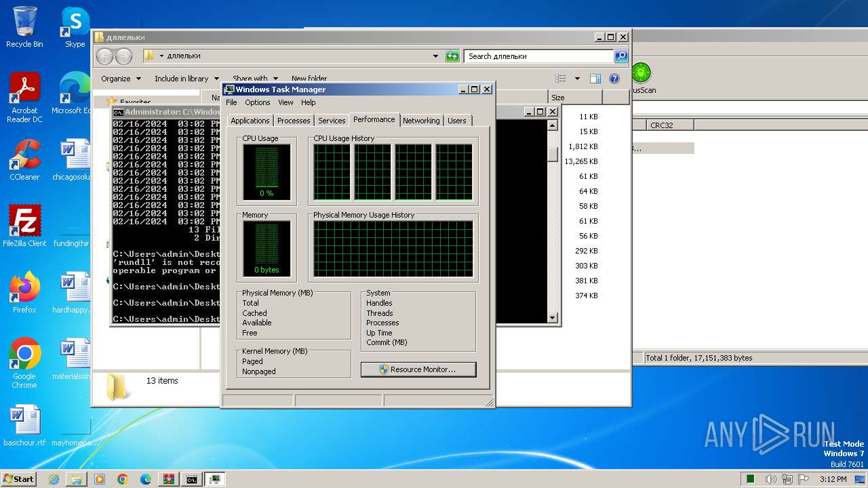Open Task Manager Options menu
This screenshot has width=868, height=488.
[x=258, y=102]
